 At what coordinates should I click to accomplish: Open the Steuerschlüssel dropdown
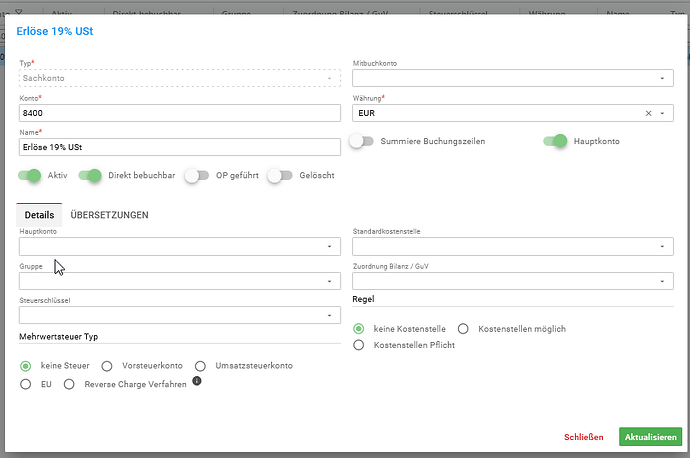coord(180,315)
